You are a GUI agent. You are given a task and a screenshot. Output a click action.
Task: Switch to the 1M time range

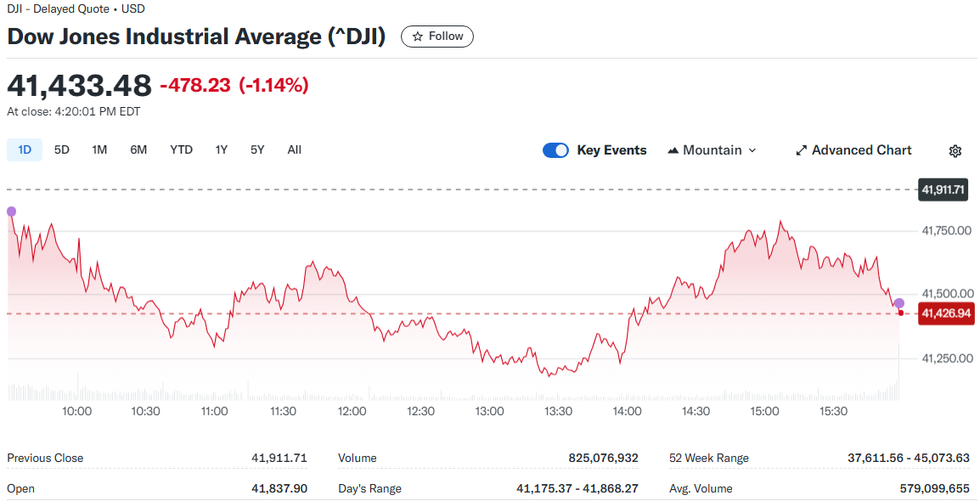click(x=99, y=150)
